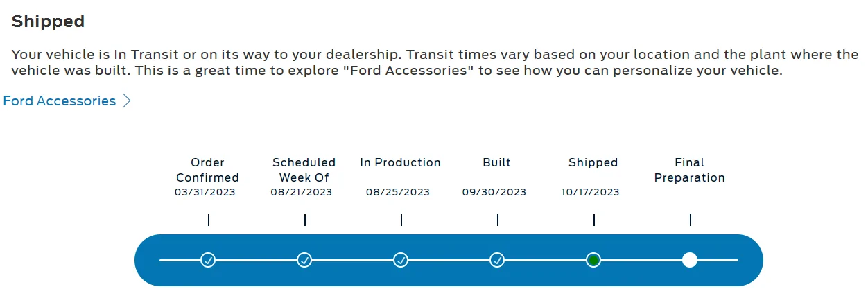Click the green Shipped status dot

point(593,260)
